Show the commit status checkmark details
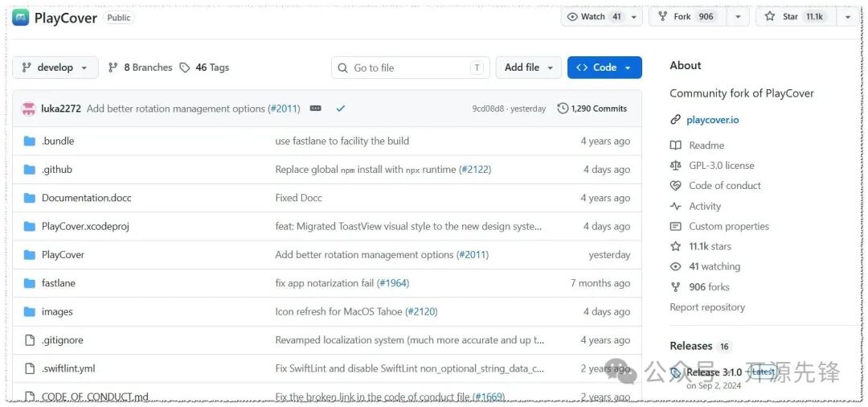The height and width of the screenshot is (407, 868). (341, 109)
